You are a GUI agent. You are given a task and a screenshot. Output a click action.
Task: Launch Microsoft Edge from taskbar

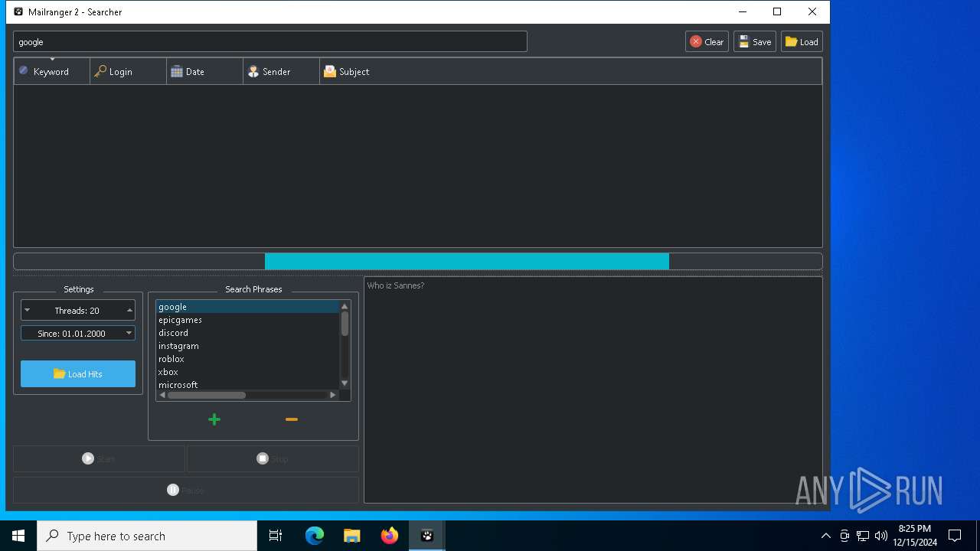click(315, 536)
